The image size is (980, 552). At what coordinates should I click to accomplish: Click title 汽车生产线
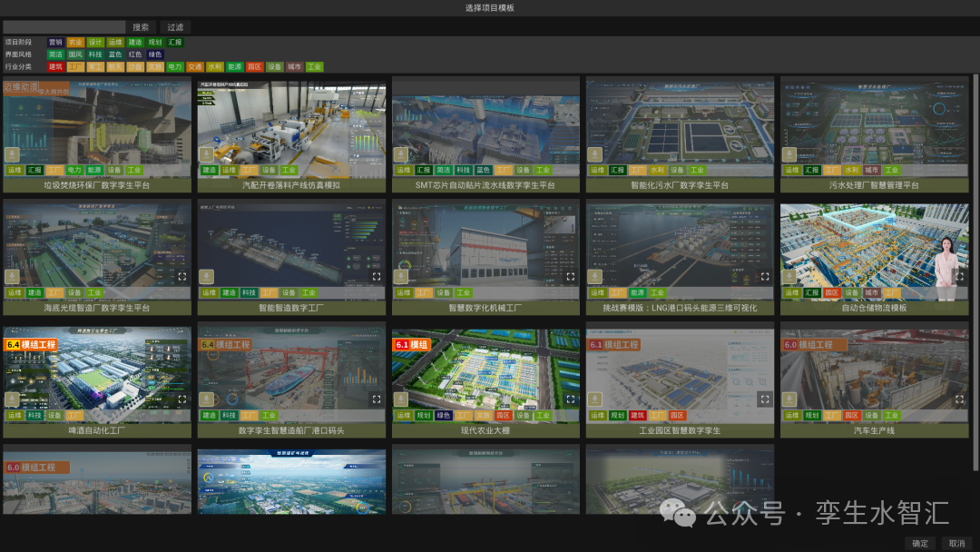click(874, 430)
